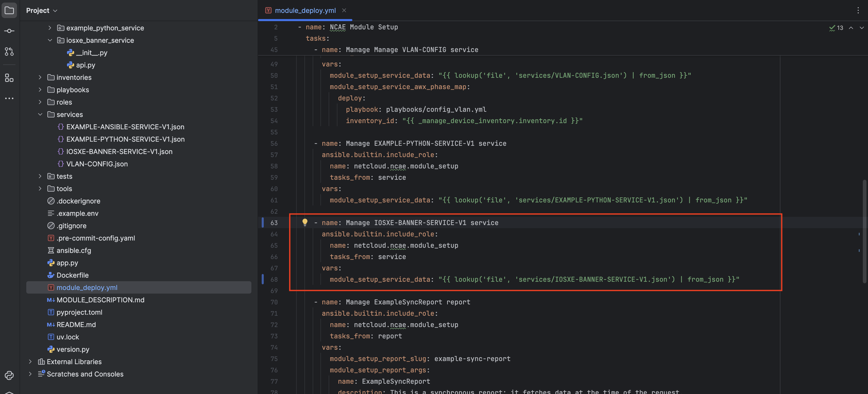This screenshot has height=394, width=868.
Task: Select the External Libraries library icon
Action: 41,362
